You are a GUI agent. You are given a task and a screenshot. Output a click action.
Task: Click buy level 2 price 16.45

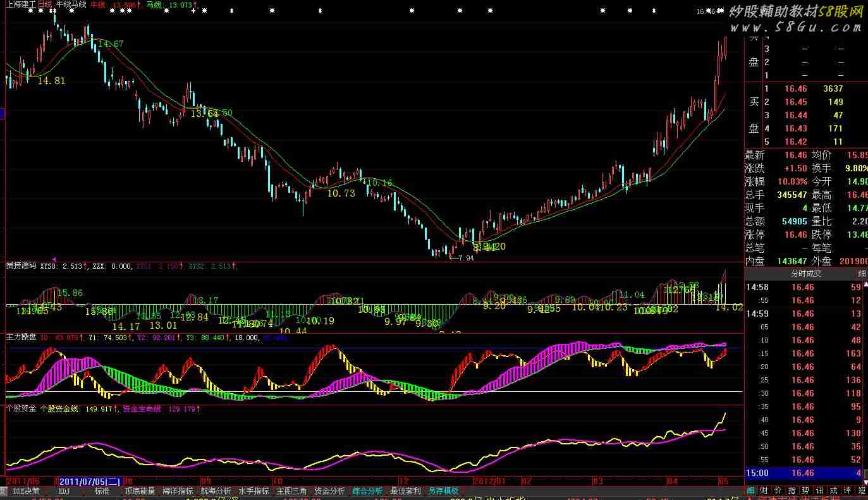coord(795,102)
